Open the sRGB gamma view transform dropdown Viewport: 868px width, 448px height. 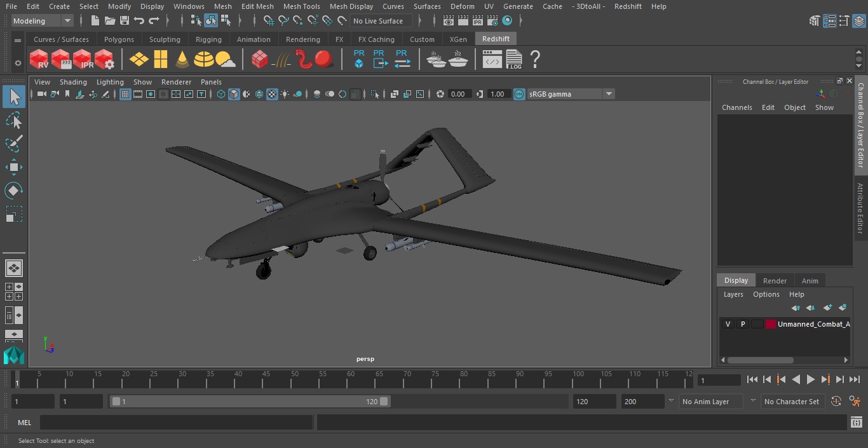571,94
